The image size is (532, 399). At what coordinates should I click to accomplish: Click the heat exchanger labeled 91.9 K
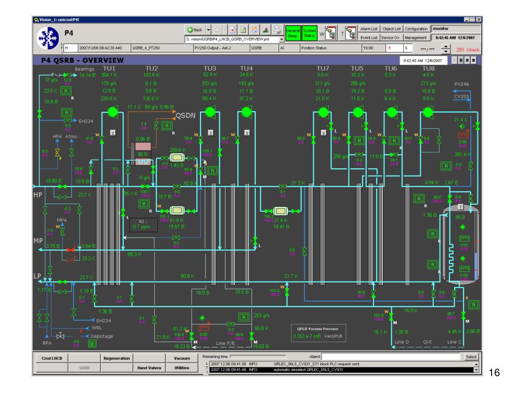pyautogui.click(x=177, y=211)
